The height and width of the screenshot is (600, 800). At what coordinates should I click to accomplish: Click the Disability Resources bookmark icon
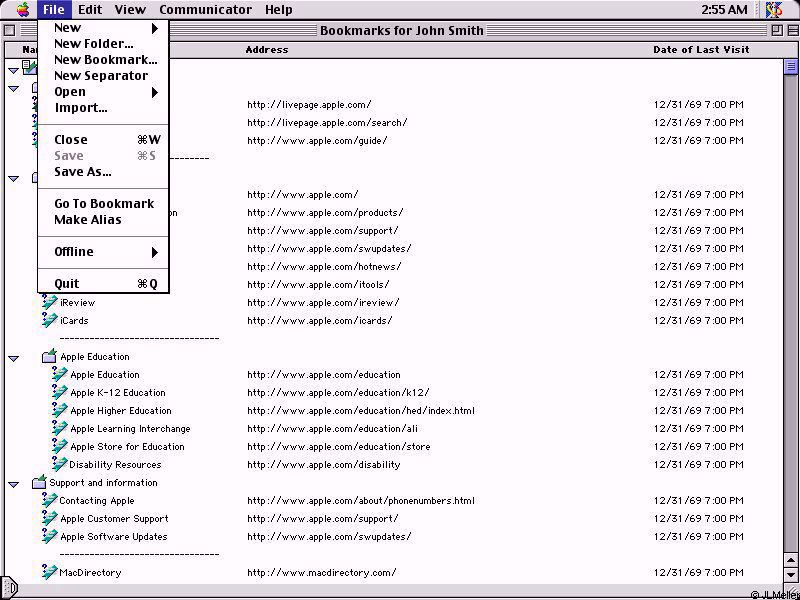(x=60, y=464)
